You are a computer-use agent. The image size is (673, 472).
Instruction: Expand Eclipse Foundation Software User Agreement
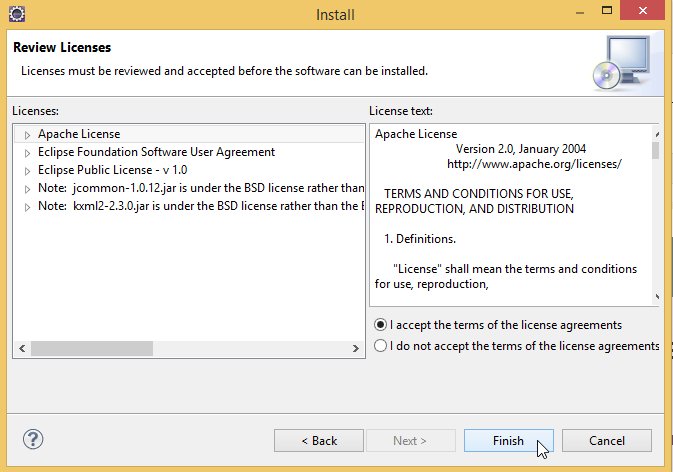point(27,153)
